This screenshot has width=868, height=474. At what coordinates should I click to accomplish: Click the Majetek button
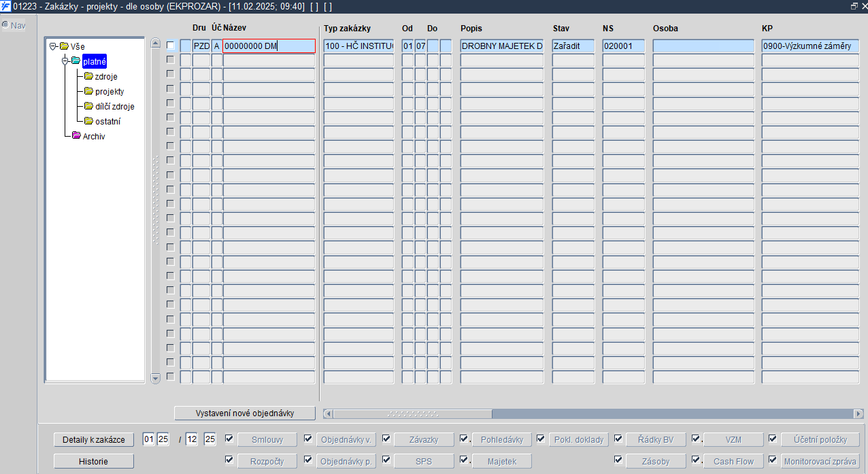coord(501,461)
